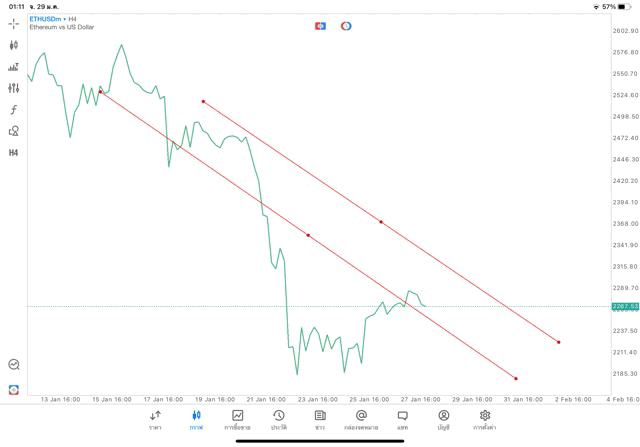Open the บัญชี account tab
The height and width of the screenshot is (447, 640).
tap(443, 419)
